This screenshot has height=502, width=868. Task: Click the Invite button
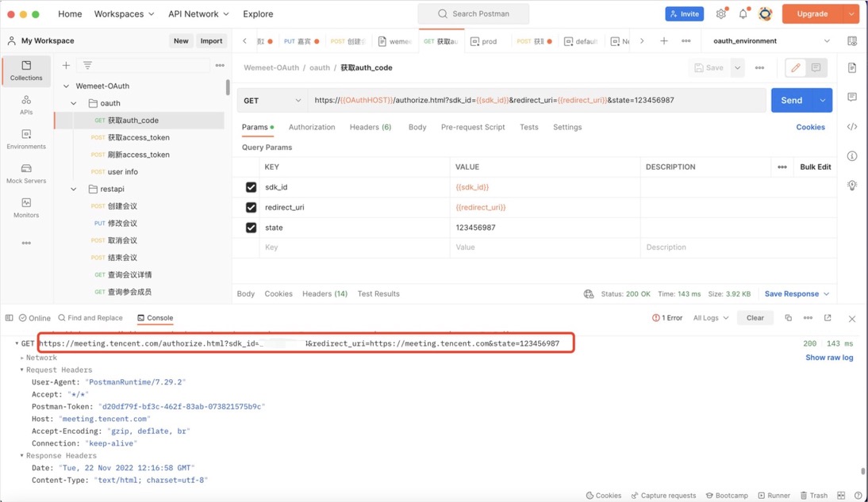click(684, 13)
